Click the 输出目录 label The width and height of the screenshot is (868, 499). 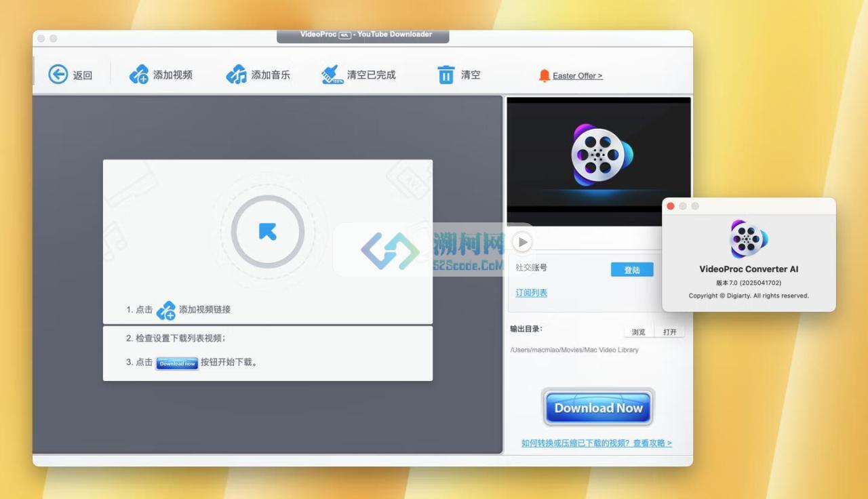(x=526, y=330)
